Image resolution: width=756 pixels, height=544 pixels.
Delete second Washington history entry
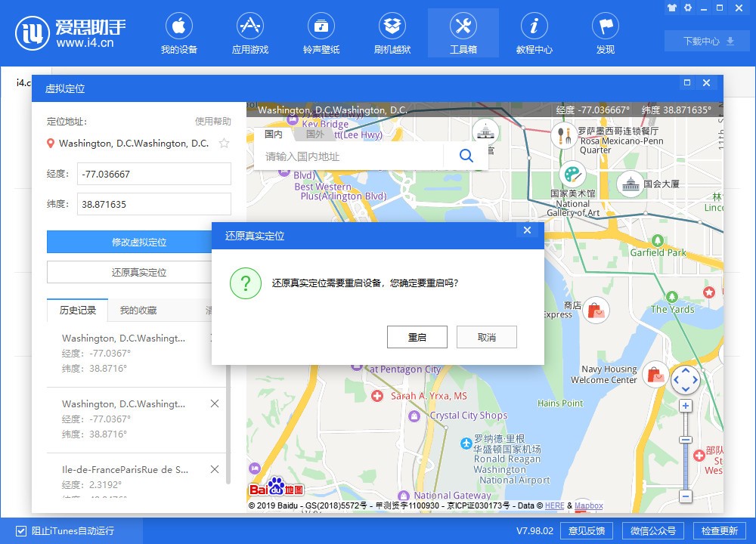[x=215, y=404]
